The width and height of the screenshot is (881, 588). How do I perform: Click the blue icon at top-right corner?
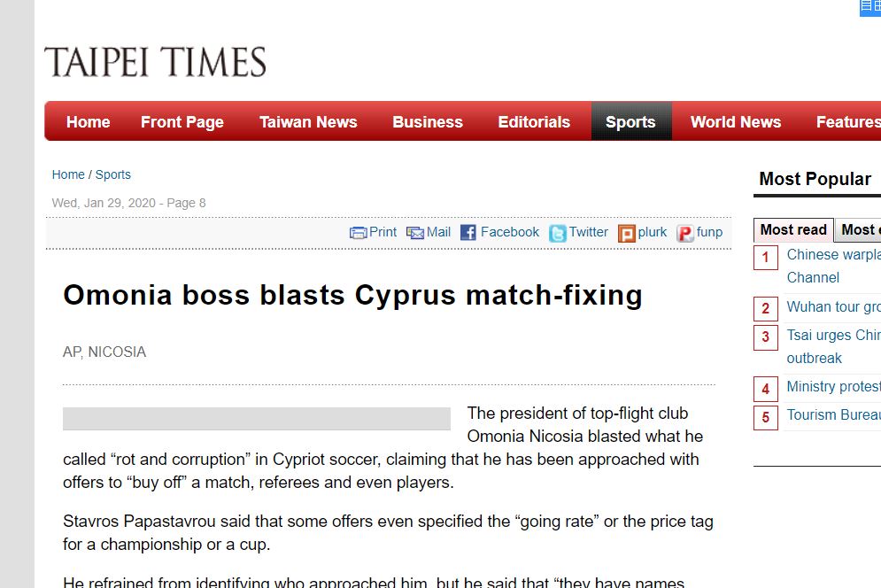coord(869,8)
